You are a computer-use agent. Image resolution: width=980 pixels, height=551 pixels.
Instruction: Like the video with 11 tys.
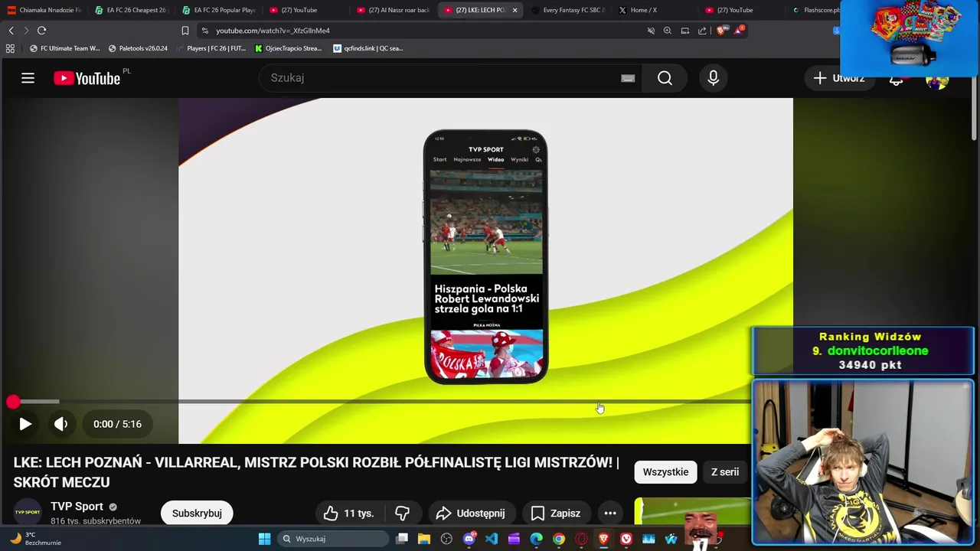point(348,513)
